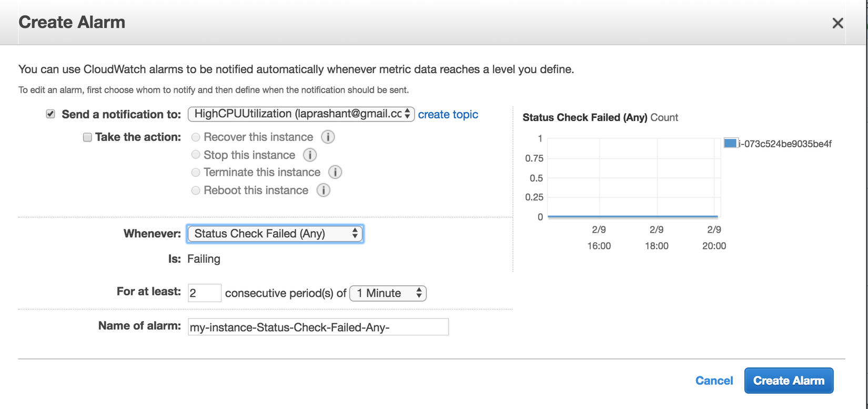Choose Stop this instance radio button
Viewport: 868px width, 409px height.
coord(196,155)
